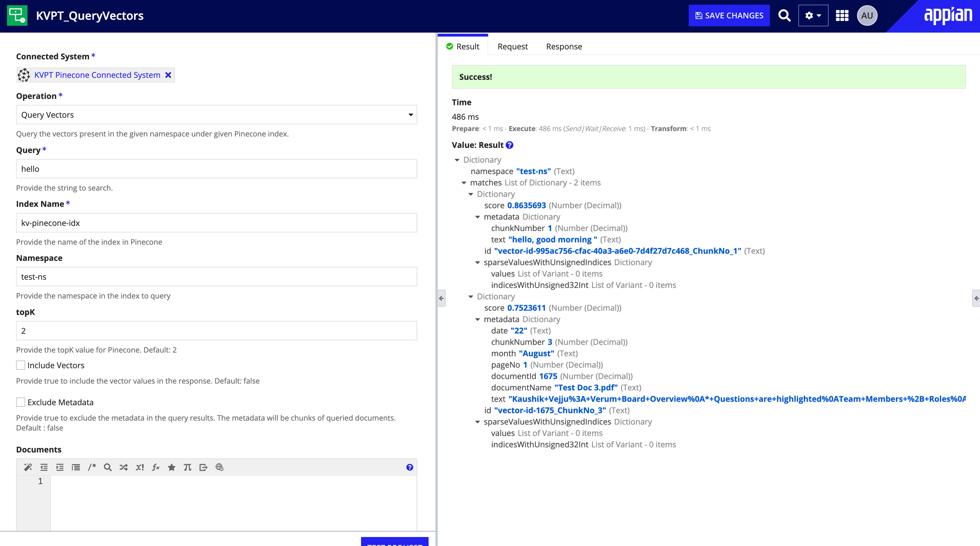Click the globe icon in the editor toolbar
Viewport: 980px width, 546px height.
[219, 467]
